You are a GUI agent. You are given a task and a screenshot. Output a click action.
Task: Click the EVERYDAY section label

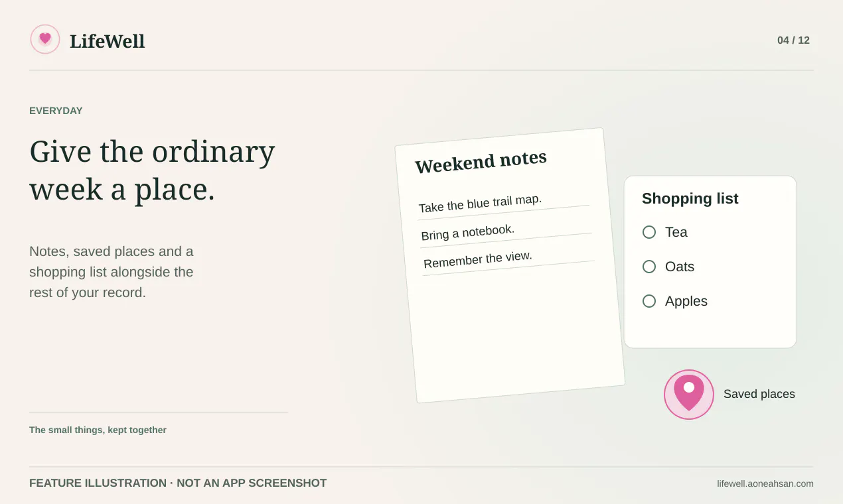[56, 111]
